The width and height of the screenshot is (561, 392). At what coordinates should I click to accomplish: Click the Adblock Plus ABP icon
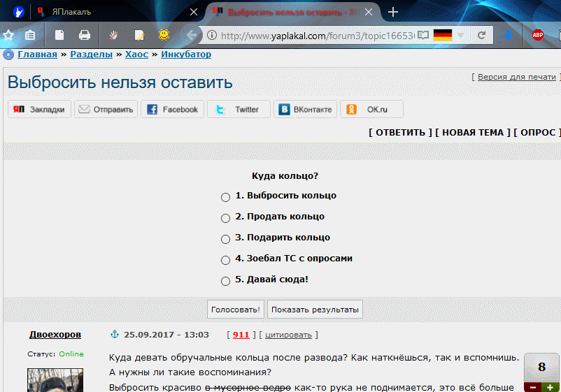[537, 35]
